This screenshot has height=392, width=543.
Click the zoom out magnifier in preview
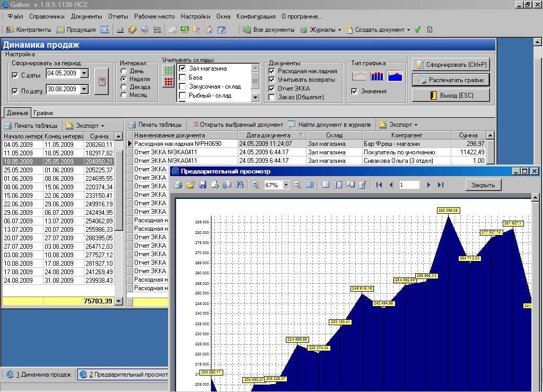tap(297, 185)
